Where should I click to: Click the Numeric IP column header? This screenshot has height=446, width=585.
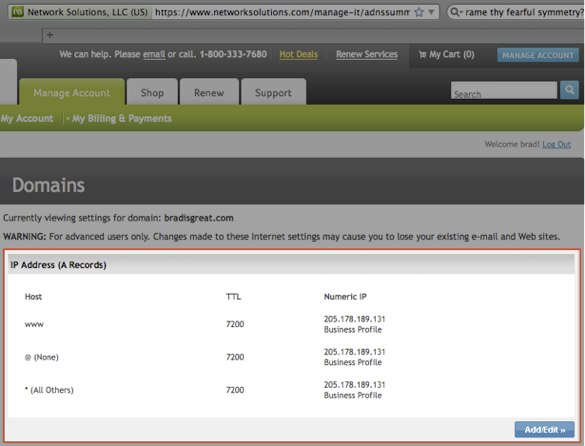tap(345, 297)
